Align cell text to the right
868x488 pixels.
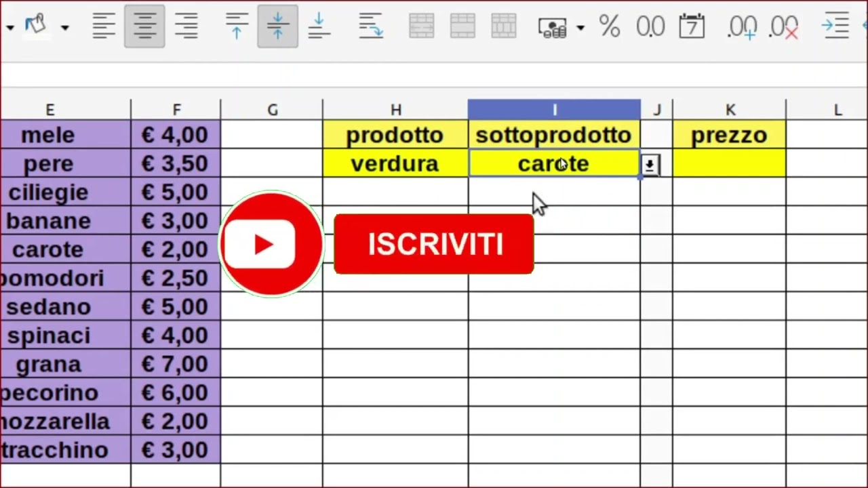185,26
